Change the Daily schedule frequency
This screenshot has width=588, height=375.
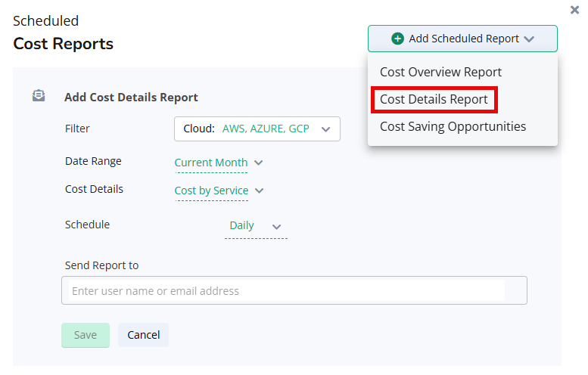pyautogui.click(x=242, y=226)
